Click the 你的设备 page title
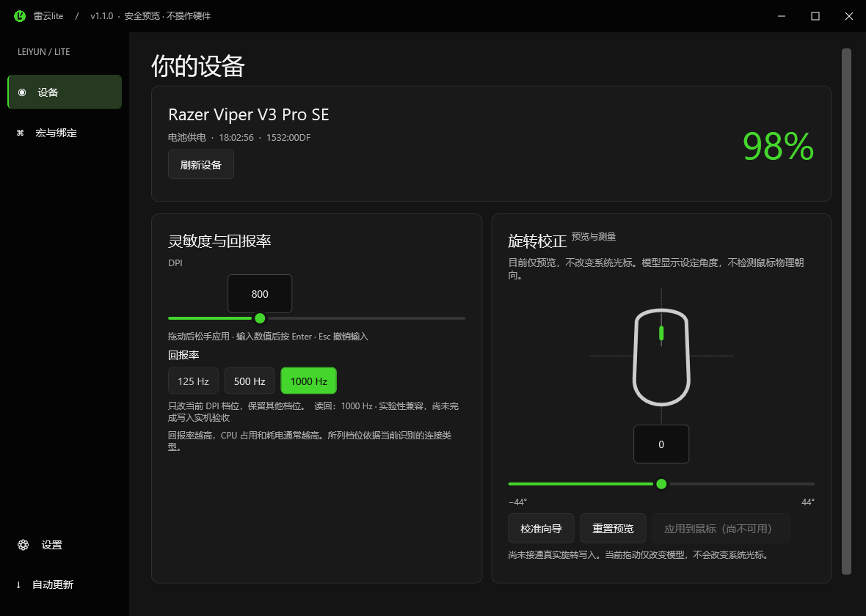 pyautogui.click(x=197, y=66)
